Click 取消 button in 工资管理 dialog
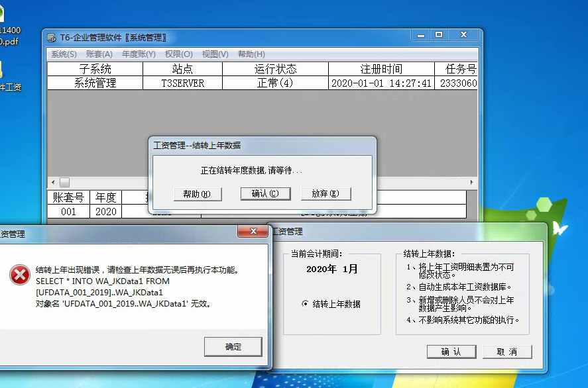 click(507, 352)
